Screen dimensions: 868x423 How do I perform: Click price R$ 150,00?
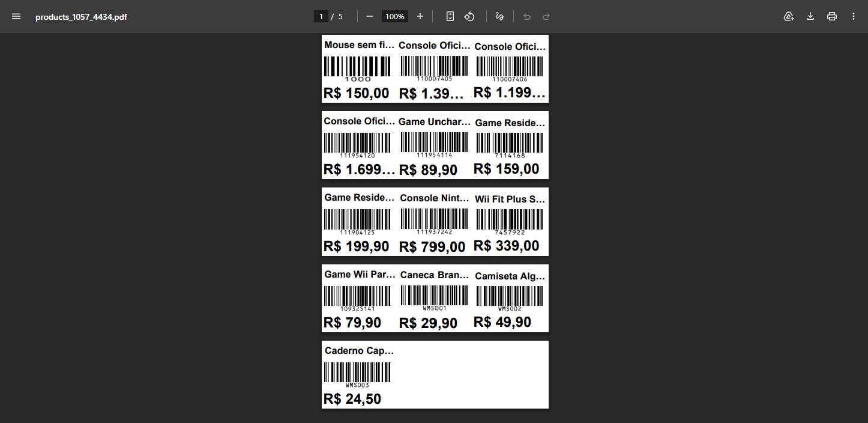pyautogui.click(x=357, y=93)
